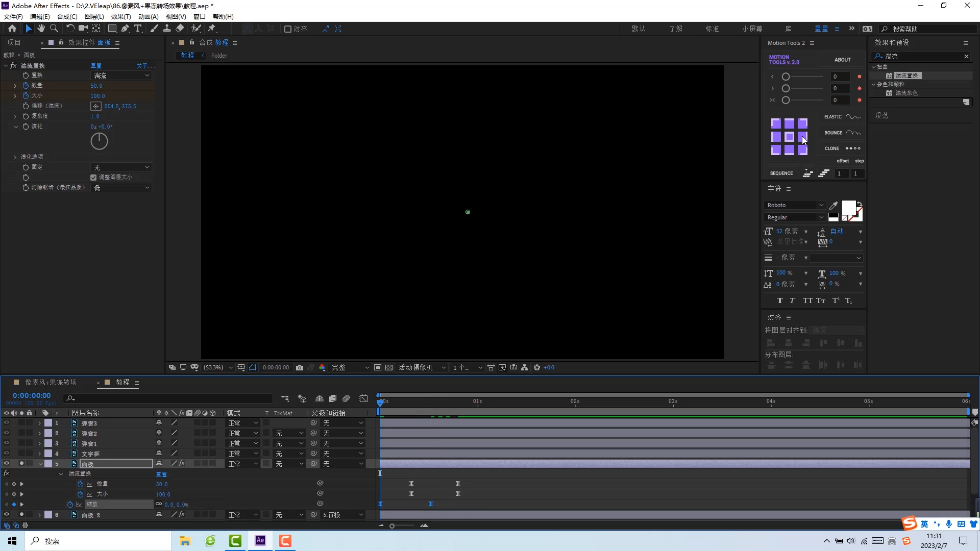Screen dimensions: 980x551
Task: Open the Regular font style dropdown
Action: click(795, 217)
